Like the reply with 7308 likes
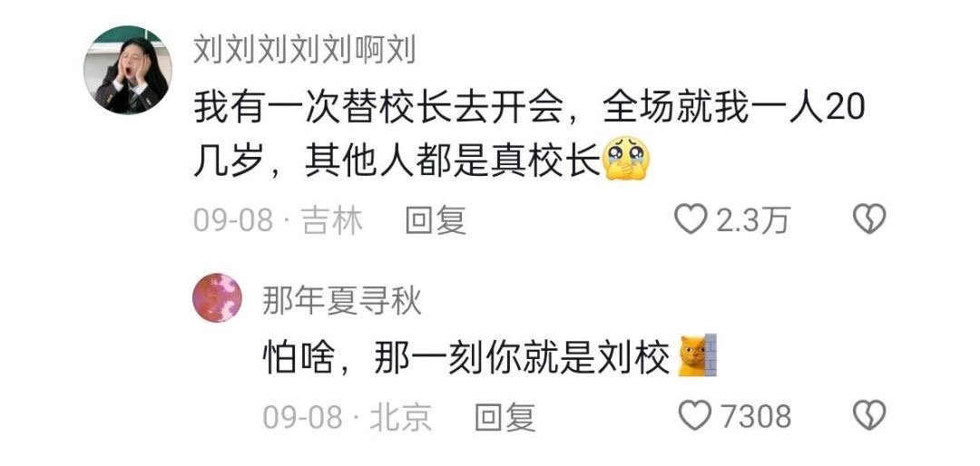Viewport: 980px width, 466px height. click(x=695, y=415)
